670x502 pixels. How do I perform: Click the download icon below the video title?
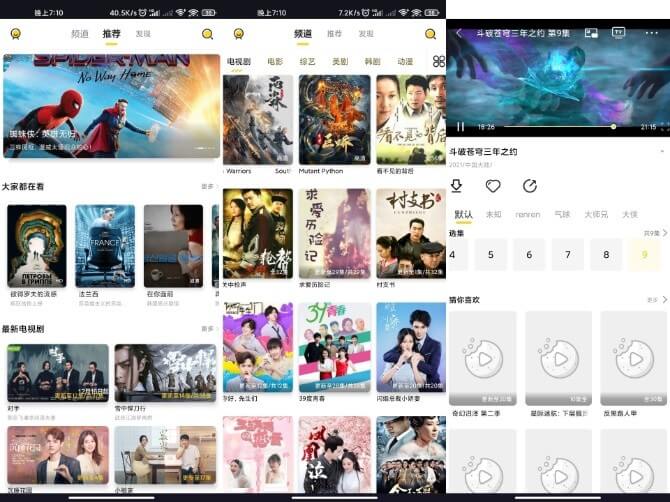456,186
